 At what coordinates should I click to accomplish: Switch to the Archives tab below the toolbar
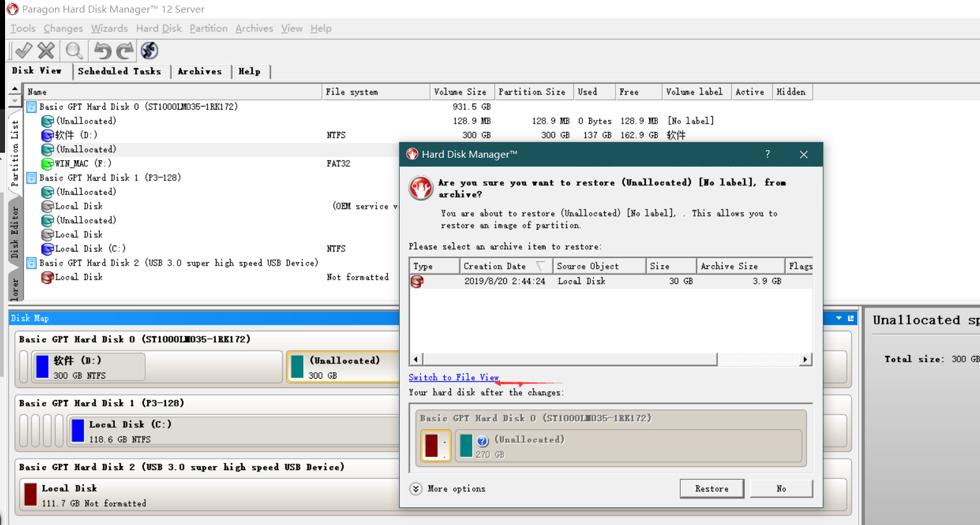pos(200,71)
